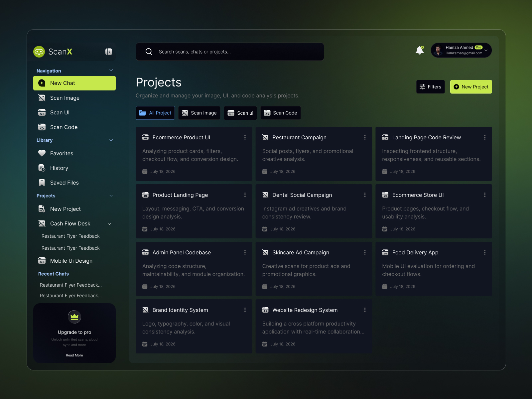Screen dimensions: 532x399
Task: Switch to the Scan Image filter tab
Action: click(199, 113)
